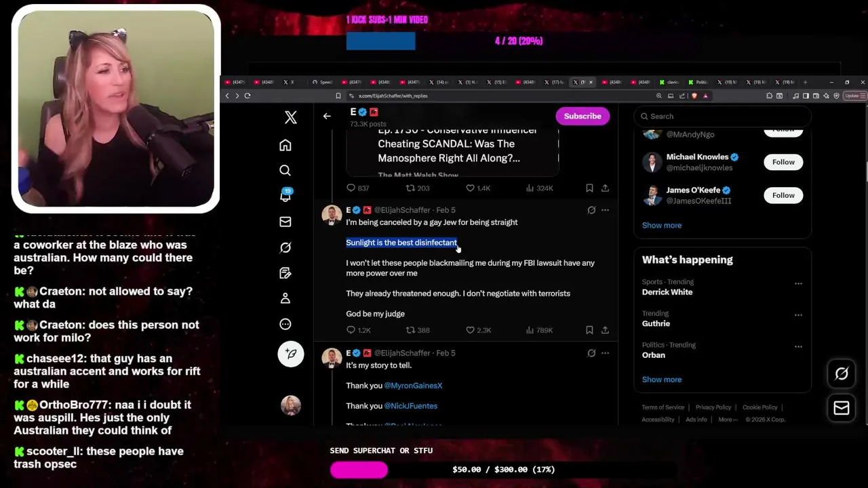View analytics showing 789K views
868x488 pixels.
point(540,330)
